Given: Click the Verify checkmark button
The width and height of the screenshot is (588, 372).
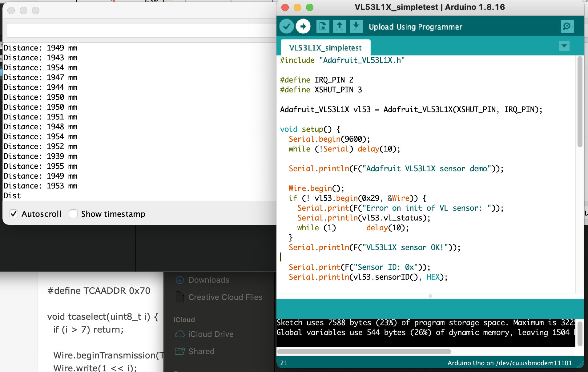Looking at the screenshot, I should 286,26.
